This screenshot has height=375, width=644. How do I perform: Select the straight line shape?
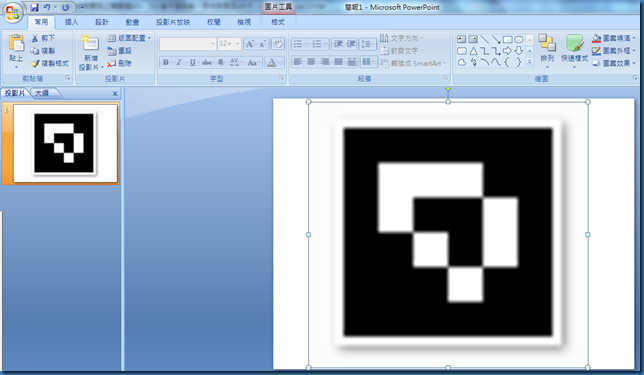pos(485,39)
